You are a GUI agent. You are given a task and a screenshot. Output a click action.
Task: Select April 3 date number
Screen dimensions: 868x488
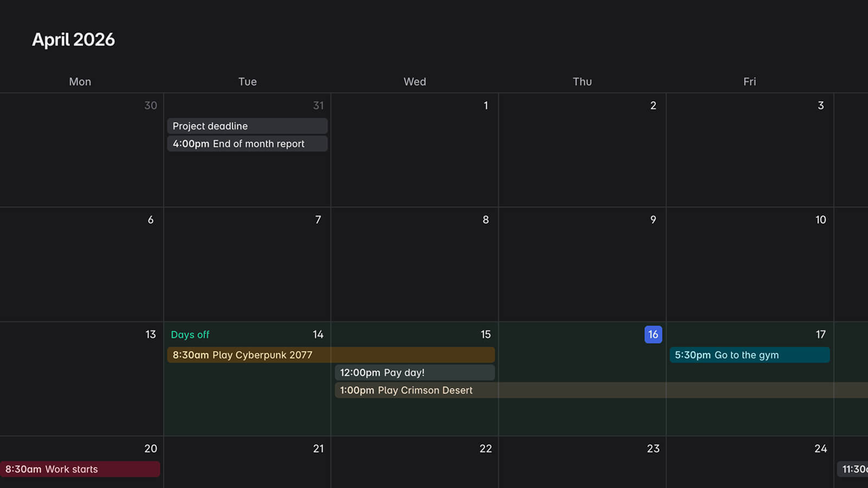tap(821, 105)
